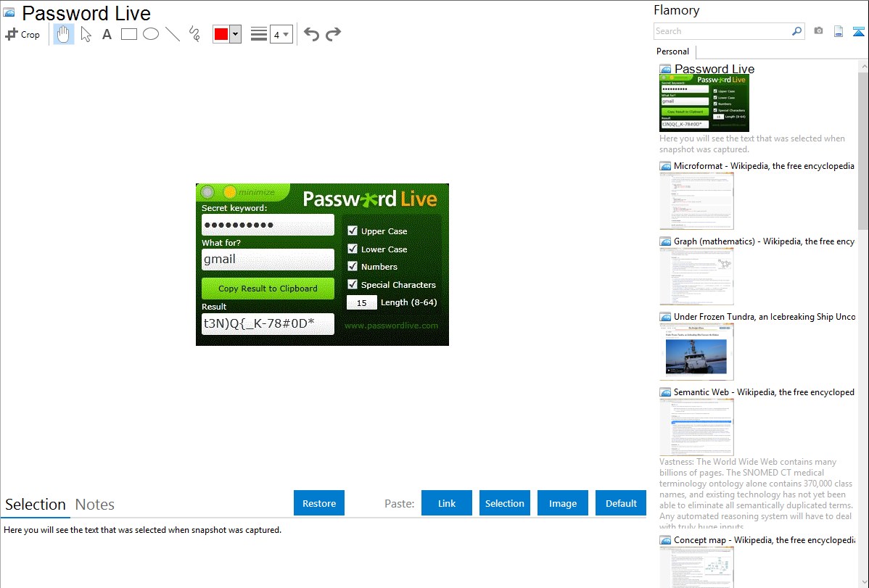Click the document page icon near search
The width and height of the screenshot is (869, 588).
pos(839,31)
